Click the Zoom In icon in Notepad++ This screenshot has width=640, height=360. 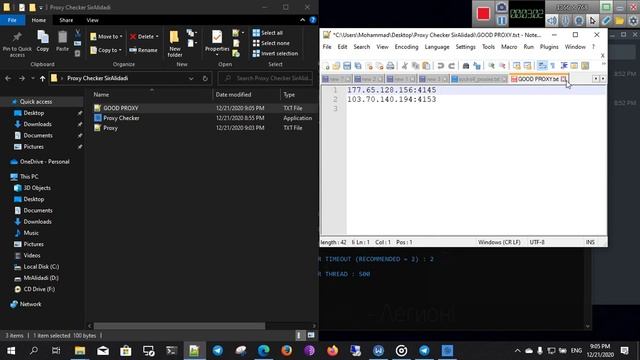click(x=491, y=66)
